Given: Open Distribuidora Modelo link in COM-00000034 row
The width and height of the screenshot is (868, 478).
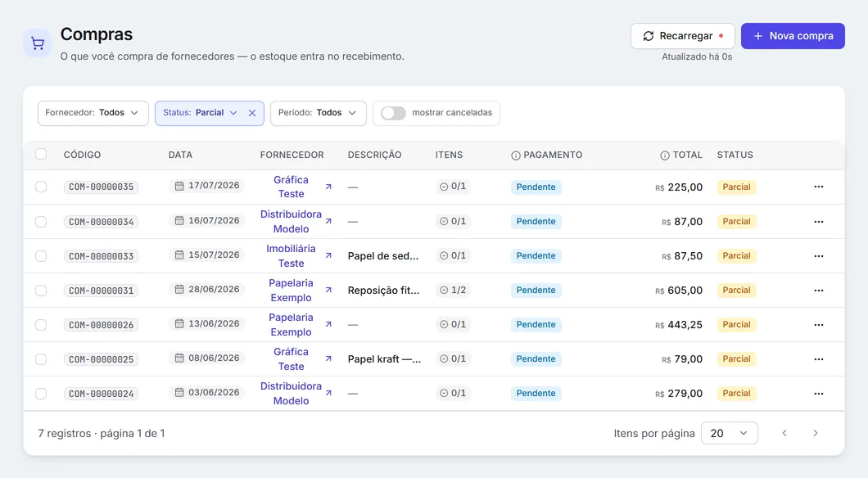Looking at the screenshot, I should pyautogui.click(x=292, y=221).
